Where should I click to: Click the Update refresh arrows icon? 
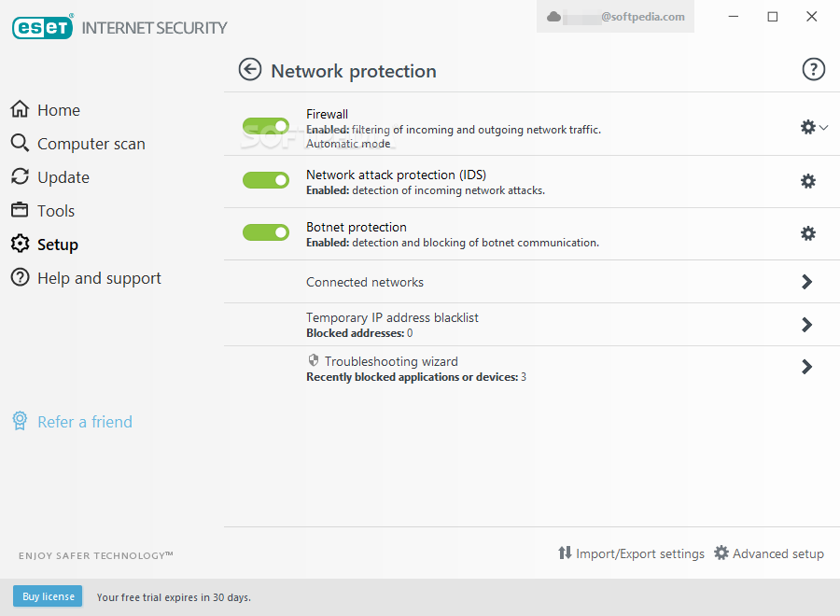pyautogui.click(x=20, y=176)
